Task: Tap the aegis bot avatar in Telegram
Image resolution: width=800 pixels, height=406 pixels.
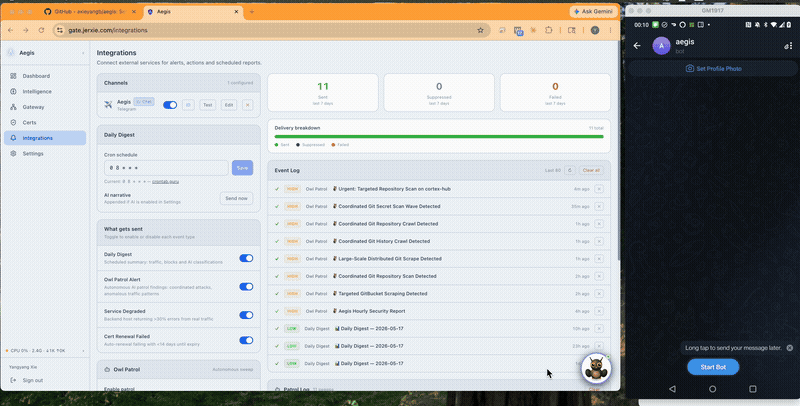Action: (x=661, y=45)
